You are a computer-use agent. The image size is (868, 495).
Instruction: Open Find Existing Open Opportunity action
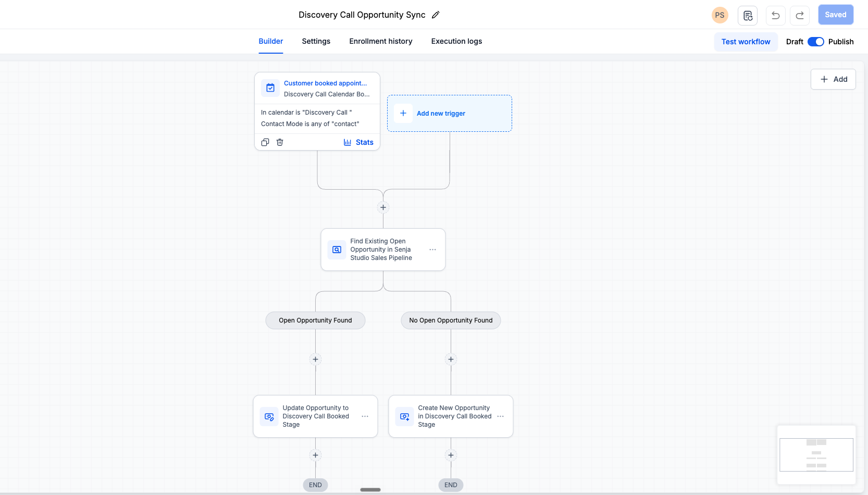point(383,250)
